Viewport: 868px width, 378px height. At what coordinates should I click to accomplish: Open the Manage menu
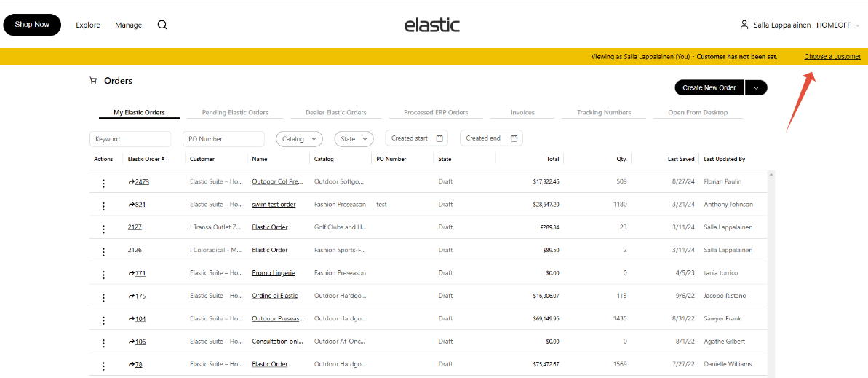coord(129,25)
